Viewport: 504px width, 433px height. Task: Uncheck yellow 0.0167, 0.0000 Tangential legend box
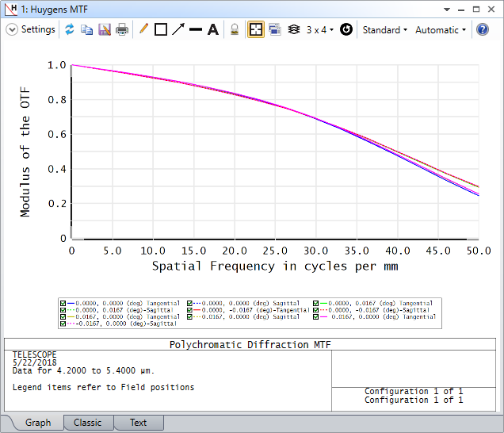tap(63, 317)
